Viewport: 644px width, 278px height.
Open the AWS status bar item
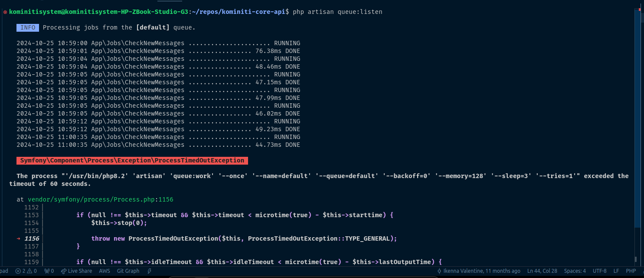click(x=105, y=271)
